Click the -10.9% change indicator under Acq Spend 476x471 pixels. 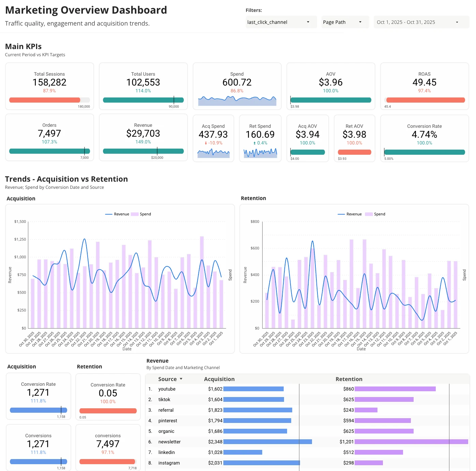(213, 143)
